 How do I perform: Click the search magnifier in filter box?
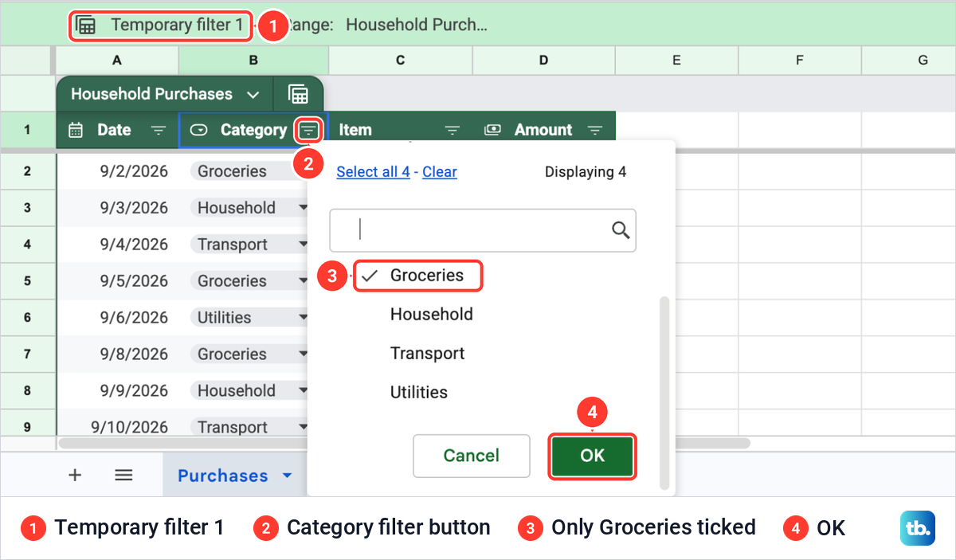point(621,230)
